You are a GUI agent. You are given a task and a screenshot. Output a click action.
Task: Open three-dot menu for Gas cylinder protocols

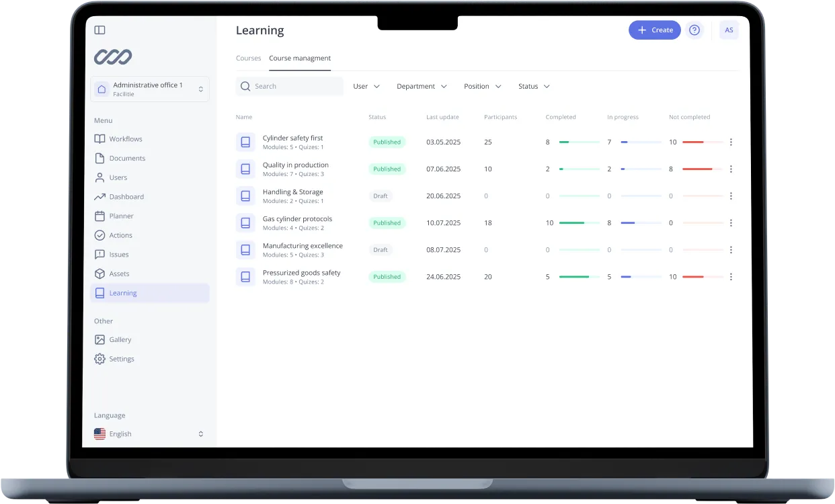[x=731, y=223]
